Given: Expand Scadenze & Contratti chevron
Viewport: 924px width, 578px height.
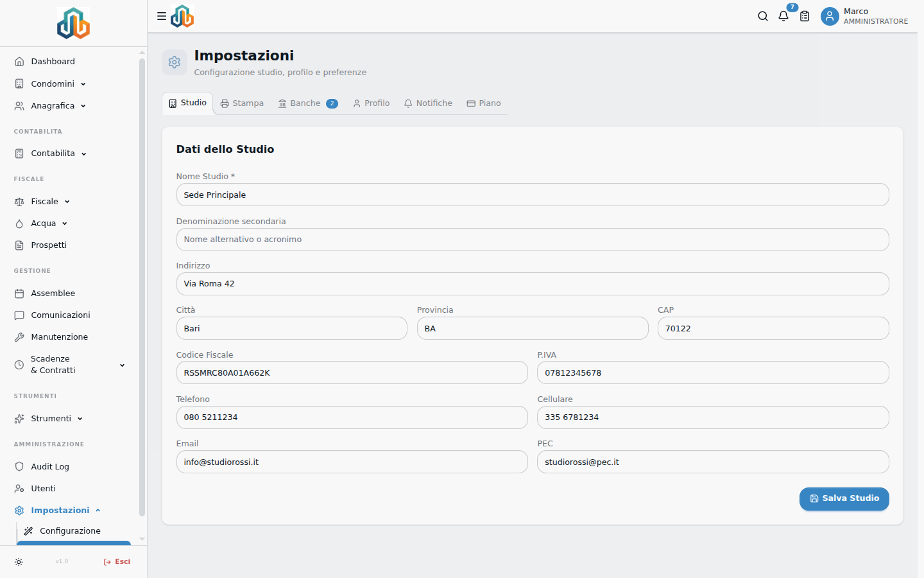Looking at the screenshot, I should coord(123,365).
